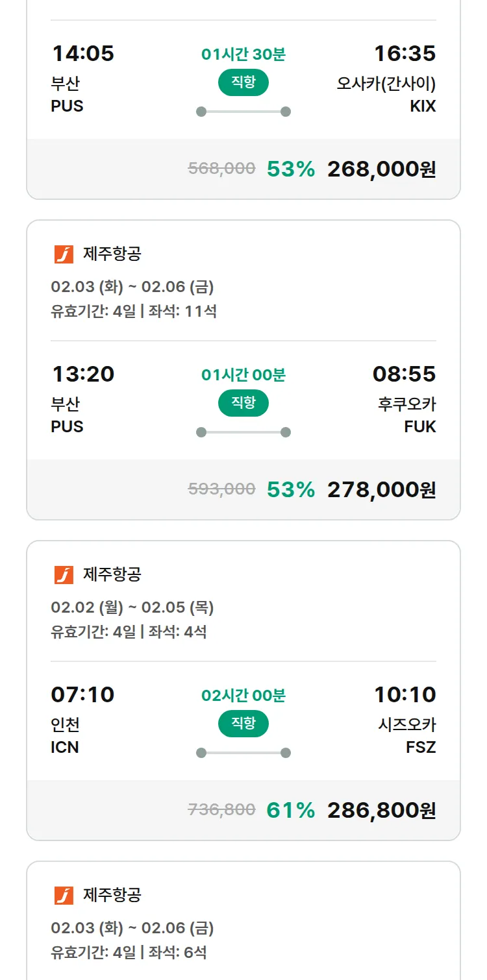The height and width of the screenshot is (980, 487).
Task: Click the 시즈오카 FSZ destination
Action: tap(407, 735)
